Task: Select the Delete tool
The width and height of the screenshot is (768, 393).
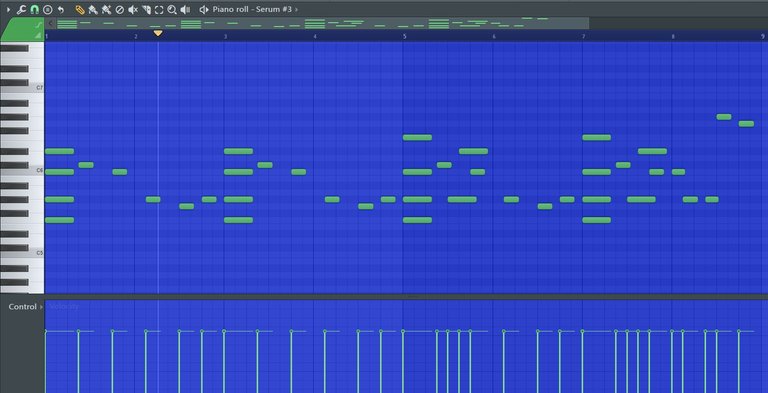Action: 120,9
